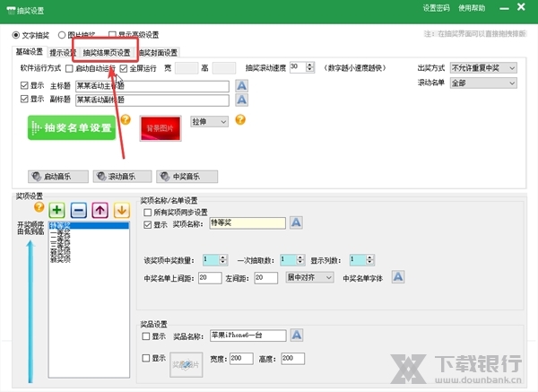
Task: Toggle 显示 checkbox for 奖项名称
Action: (148, 225)
